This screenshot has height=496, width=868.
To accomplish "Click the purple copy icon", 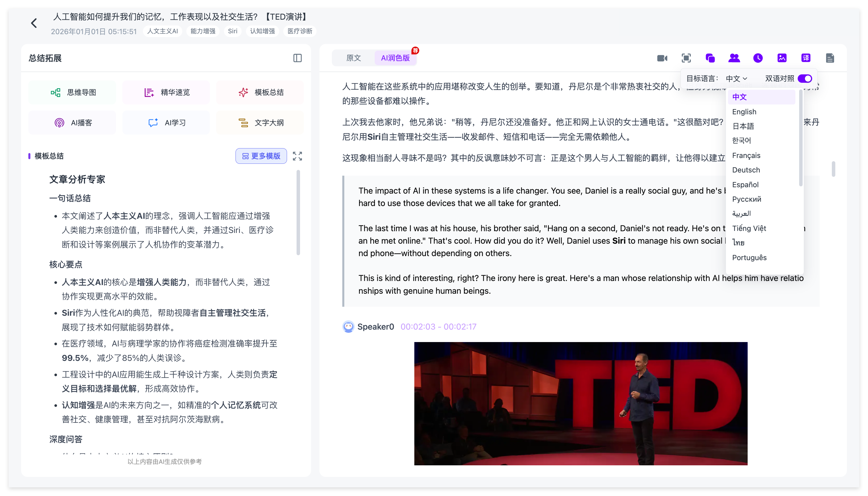I will pyautogui.click(x=710, y=58).
